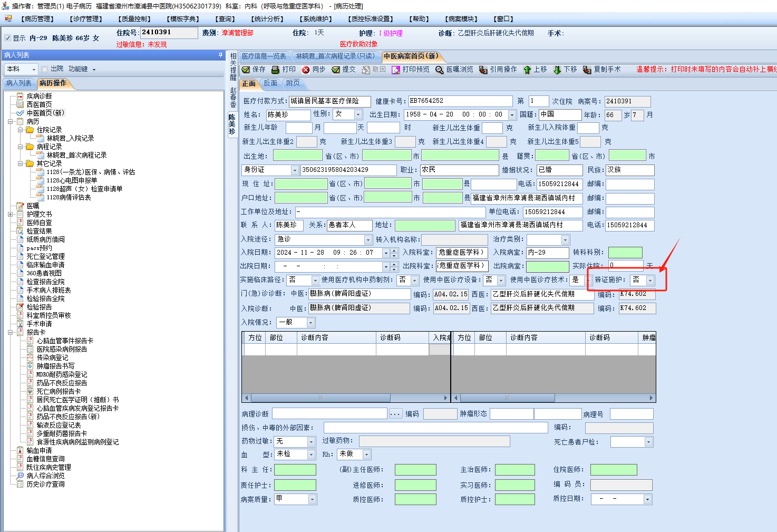This screenshot has width=777, height=532.
Task: Click the 复制手术 toolbar icon
Action: [587, 70]
